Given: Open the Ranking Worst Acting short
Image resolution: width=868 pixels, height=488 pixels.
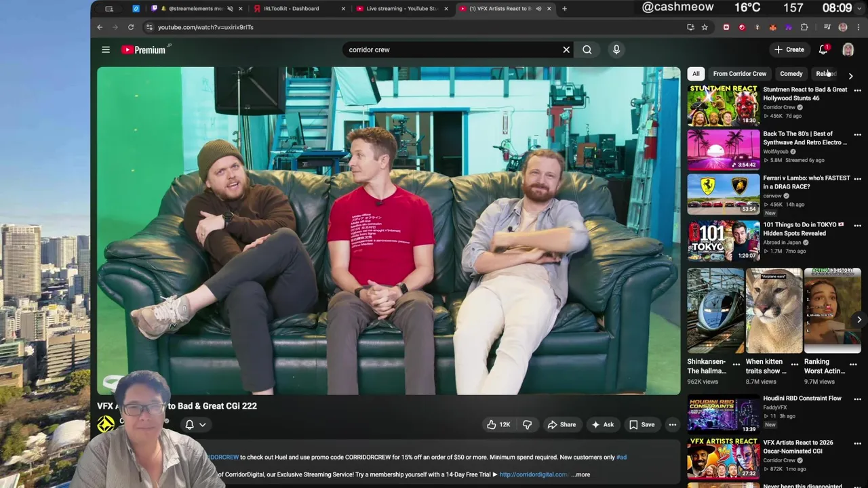Looking at the screenshot, I should pyautogui.click(x=832, y=310).
